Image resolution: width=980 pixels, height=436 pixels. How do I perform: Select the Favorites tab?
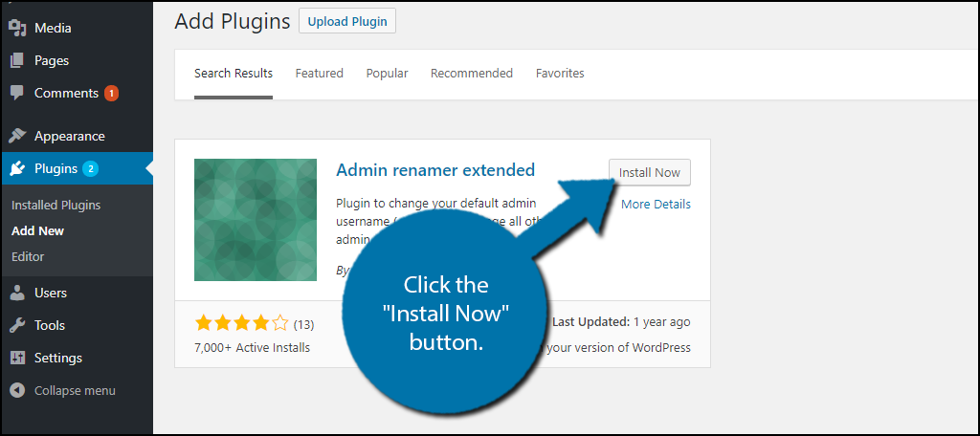pyautogui.click(x=560, y=73)
